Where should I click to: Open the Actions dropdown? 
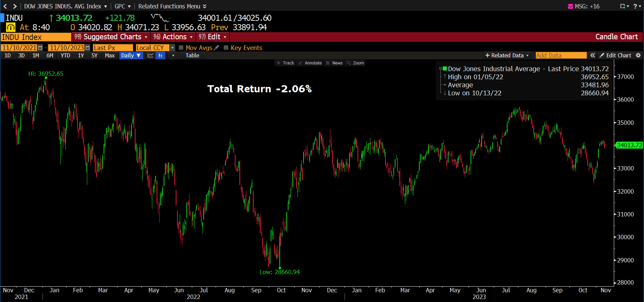173,37
